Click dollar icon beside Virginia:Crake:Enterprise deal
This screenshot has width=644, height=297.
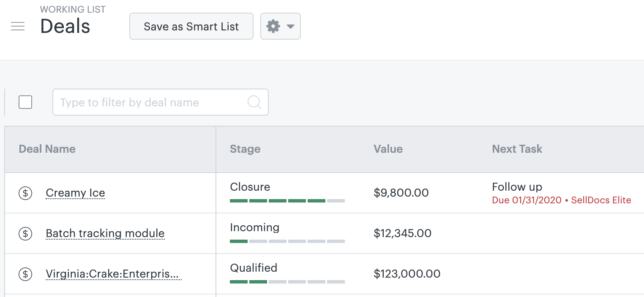25,274
